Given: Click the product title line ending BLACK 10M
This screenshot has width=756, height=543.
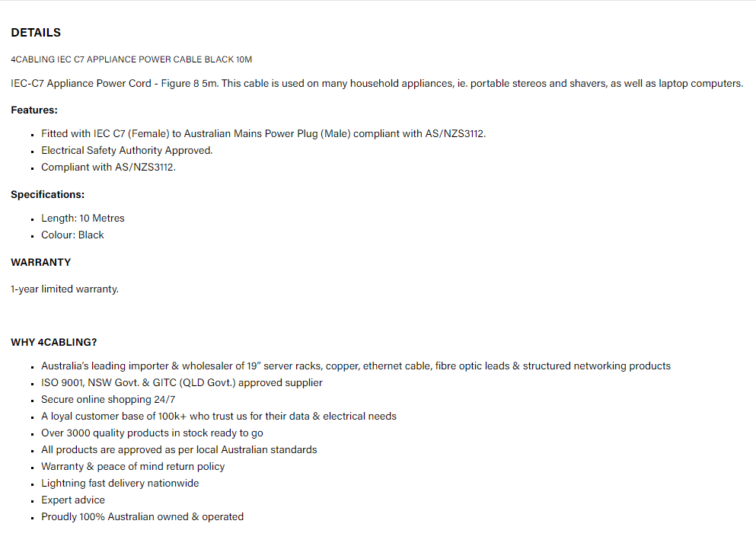Looking at the screenshot, I should tap(131, 59).
